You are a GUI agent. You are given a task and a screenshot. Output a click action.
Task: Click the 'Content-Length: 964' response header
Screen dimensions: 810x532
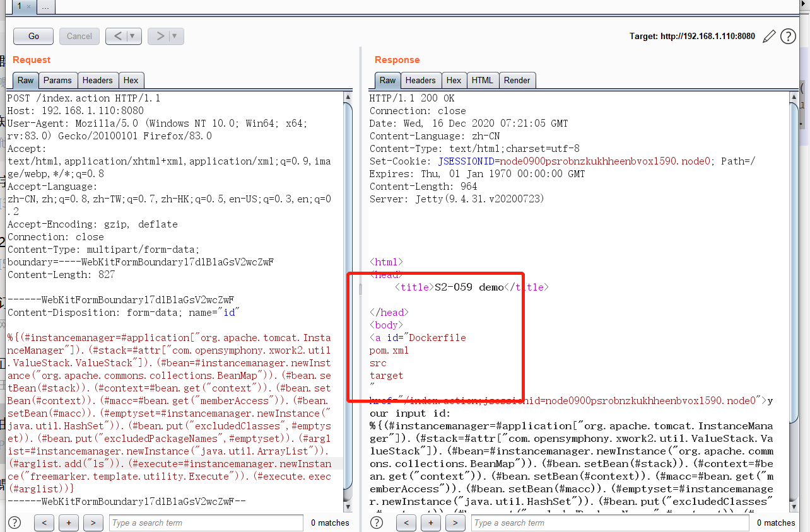coord(423,187)
